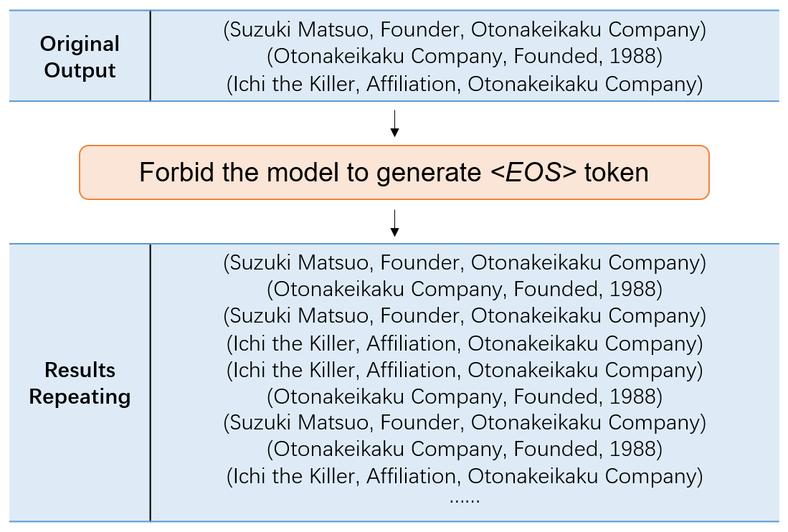Click the "Founded, 1988" triple in Original Output

(x=465, y=57)
